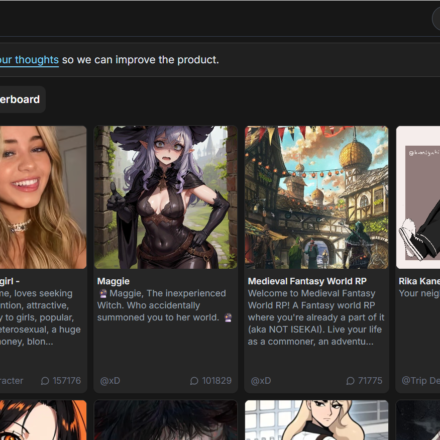Click chat count 101829 on Maggie card
Image resolution: width=440 pixels, height=440 pixels.
[217, 381]
